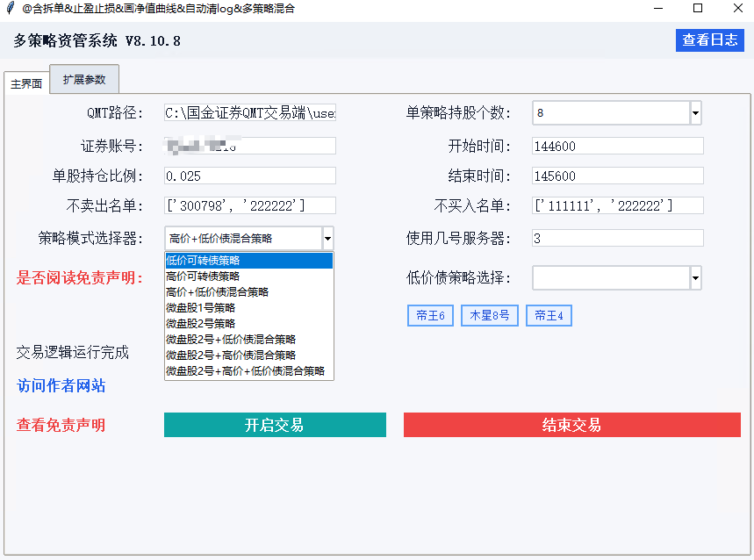Screen dimensions: 754x560
Task: Click the 查看日志 button
Action: 710,40
